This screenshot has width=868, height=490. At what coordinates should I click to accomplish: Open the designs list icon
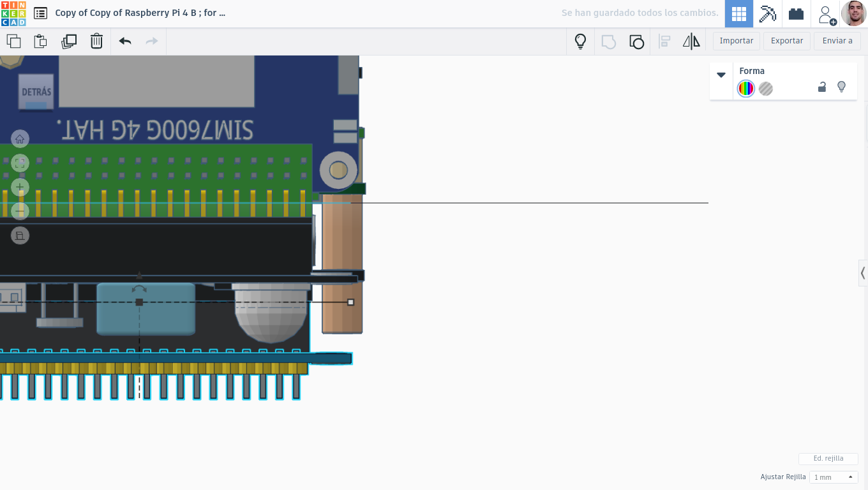40,13
